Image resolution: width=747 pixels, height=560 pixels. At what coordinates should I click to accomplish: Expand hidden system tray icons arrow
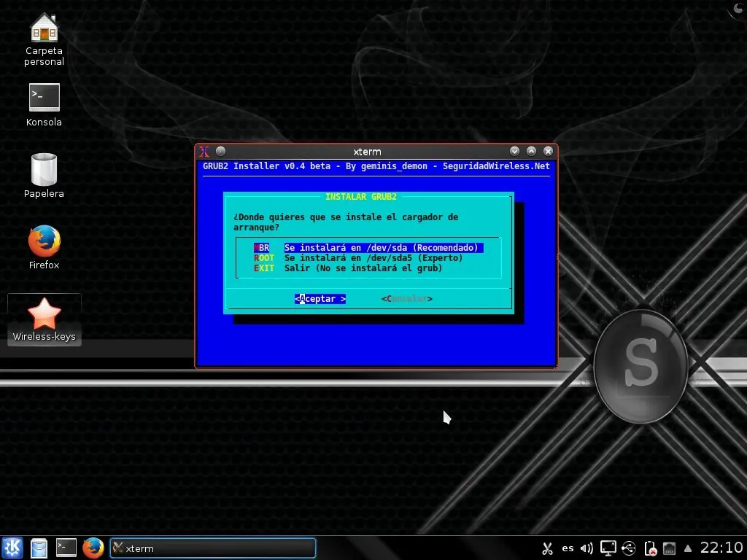click(688, 548)
